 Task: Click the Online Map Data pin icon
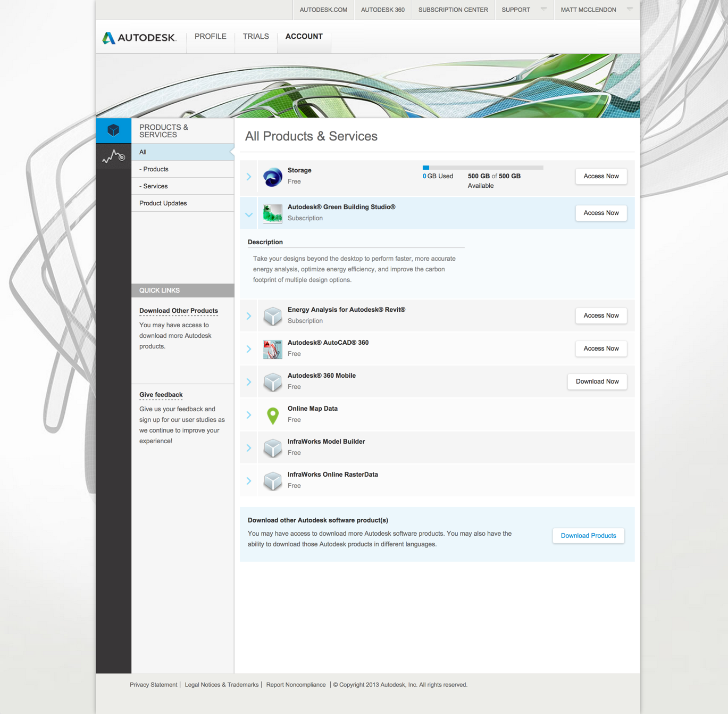click(273, 416)
